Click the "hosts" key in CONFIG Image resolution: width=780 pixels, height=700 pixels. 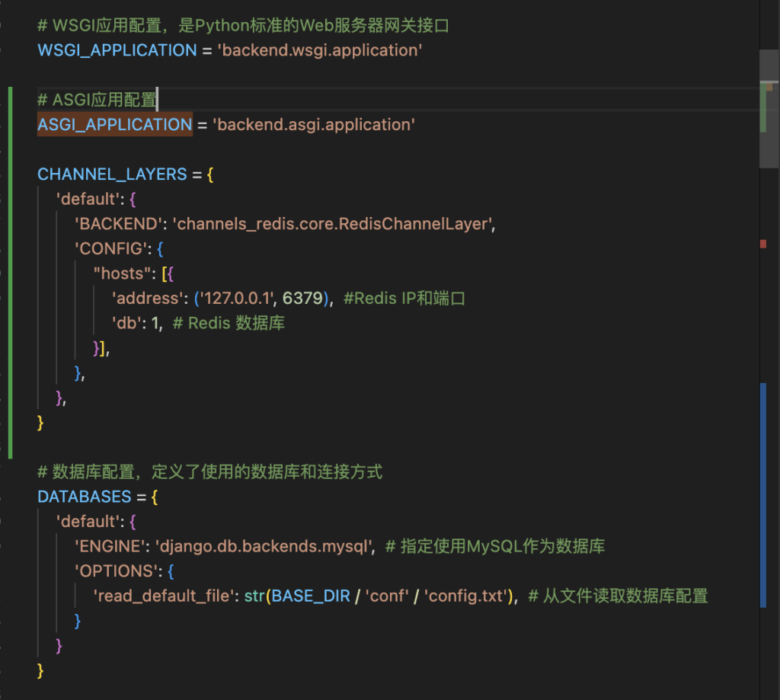tap(121, 273)
